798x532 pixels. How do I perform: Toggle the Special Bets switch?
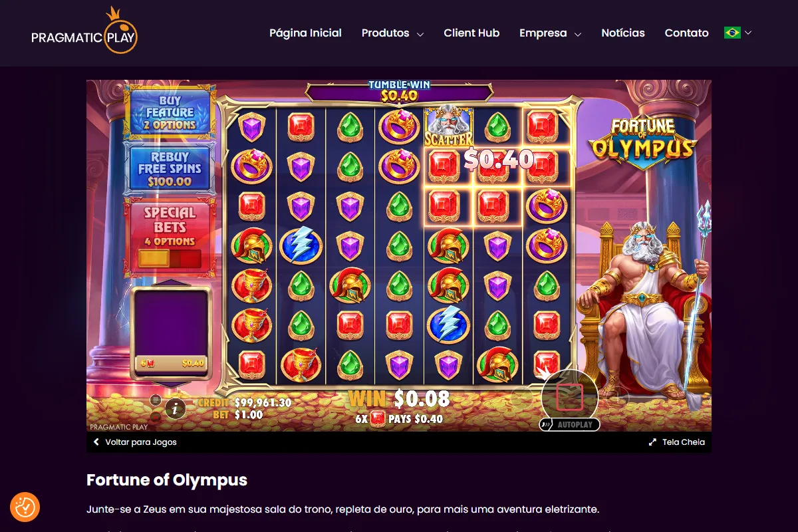[170, 258]
